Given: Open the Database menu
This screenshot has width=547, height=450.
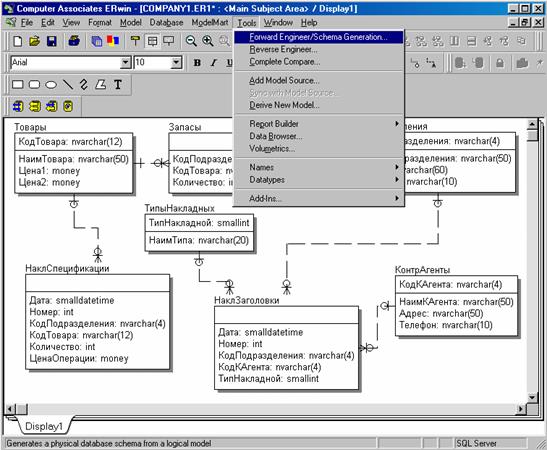Looking at the screenshot, I should click(x=166, y=23).
